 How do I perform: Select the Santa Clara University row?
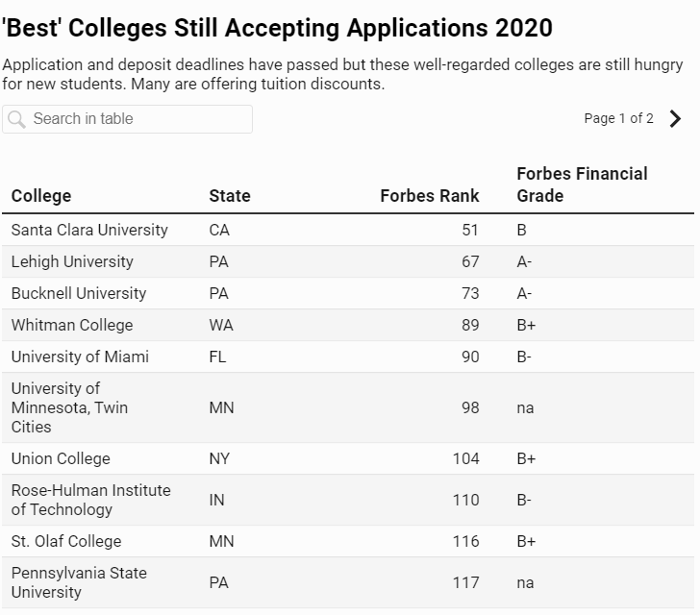coord(89,231)
